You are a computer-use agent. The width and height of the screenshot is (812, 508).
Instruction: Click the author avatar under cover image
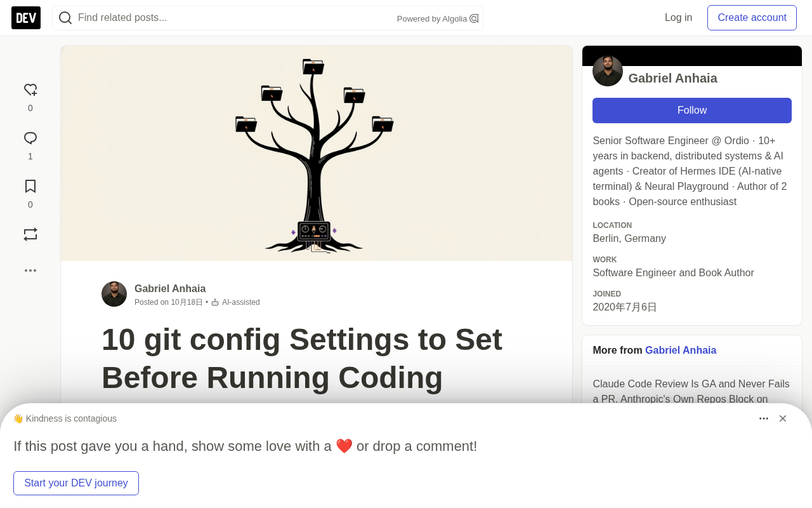coord(114,294)
